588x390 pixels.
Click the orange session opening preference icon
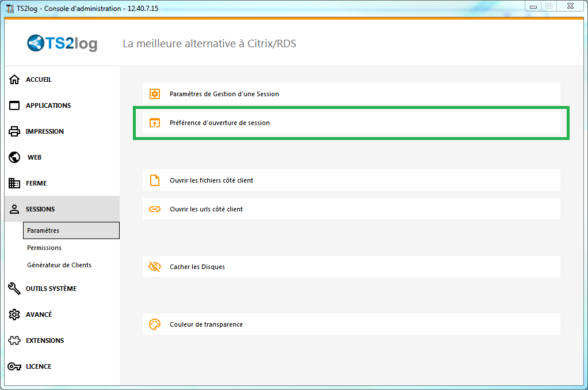coord(155,123)
